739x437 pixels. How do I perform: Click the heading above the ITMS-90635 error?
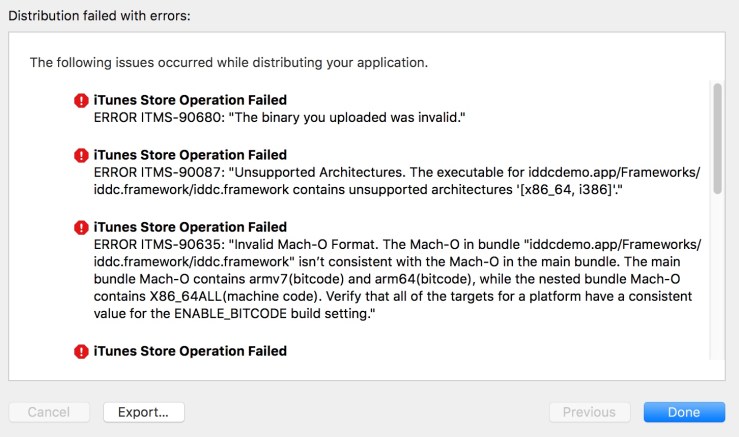pos(190,227)
